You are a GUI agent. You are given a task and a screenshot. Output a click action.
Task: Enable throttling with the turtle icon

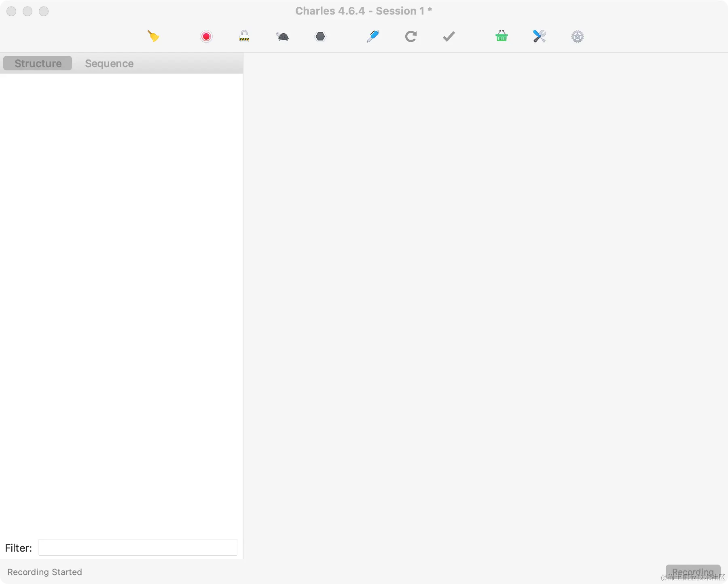point(282,36)
